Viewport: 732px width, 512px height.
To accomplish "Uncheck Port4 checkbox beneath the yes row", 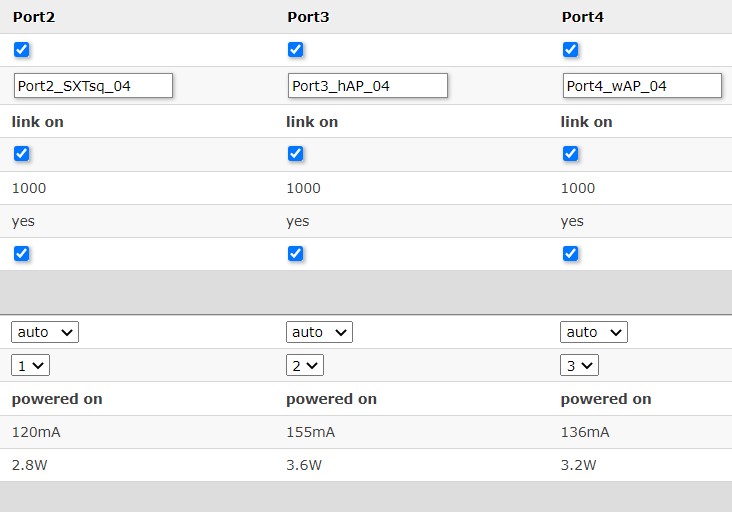I will click(x=570, y=253).
